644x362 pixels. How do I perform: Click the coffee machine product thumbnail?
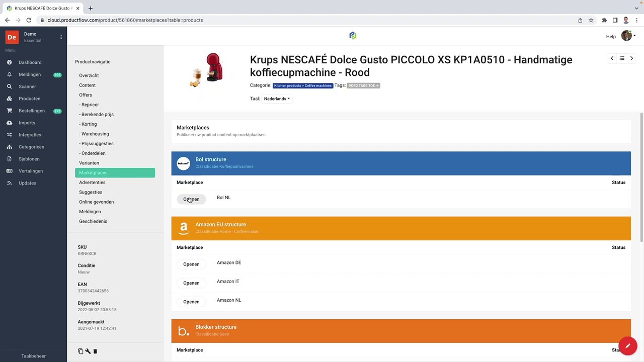(207, 70)
